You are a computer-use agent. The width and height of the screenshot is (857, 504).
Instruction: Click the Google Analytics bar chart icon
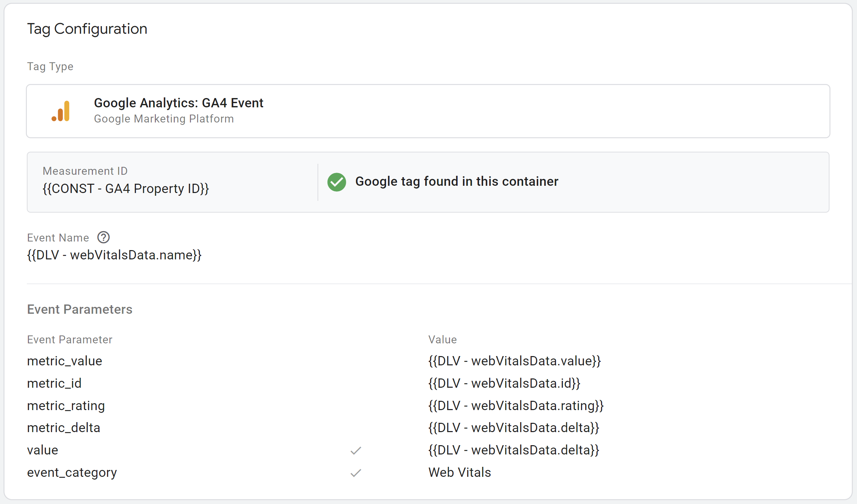[x=61, y=111]
